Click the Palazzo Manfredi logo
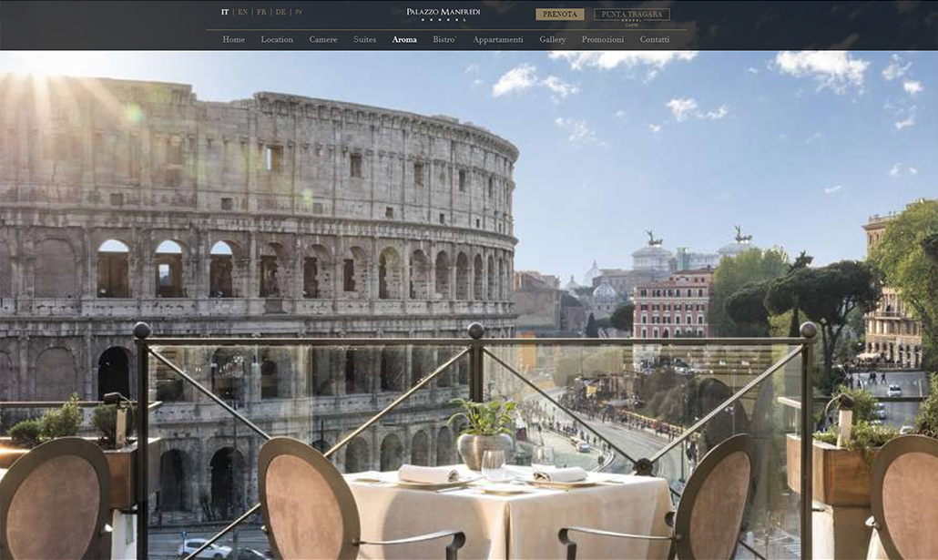Viewport: 938px width, 560px height. pos(443,12)
